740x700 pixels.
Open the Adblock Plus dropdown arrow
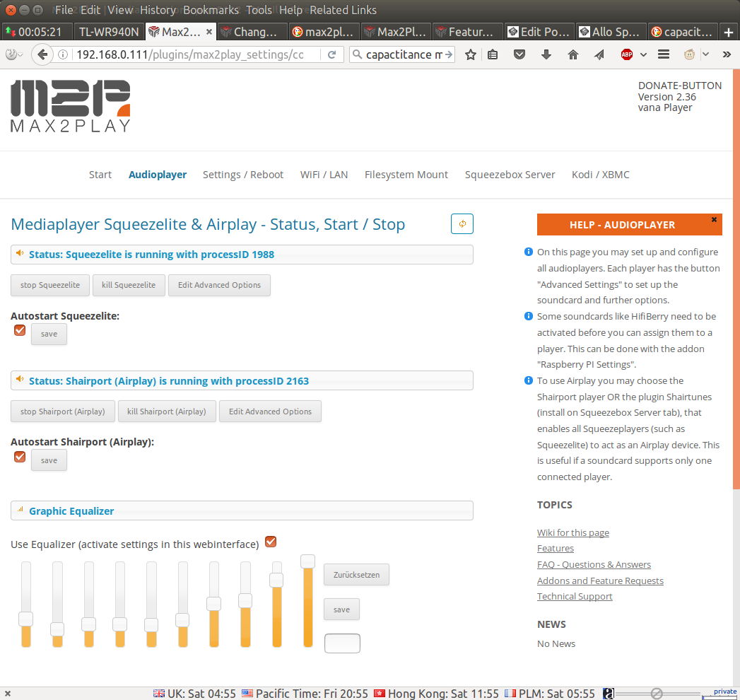tap(643, 54)
